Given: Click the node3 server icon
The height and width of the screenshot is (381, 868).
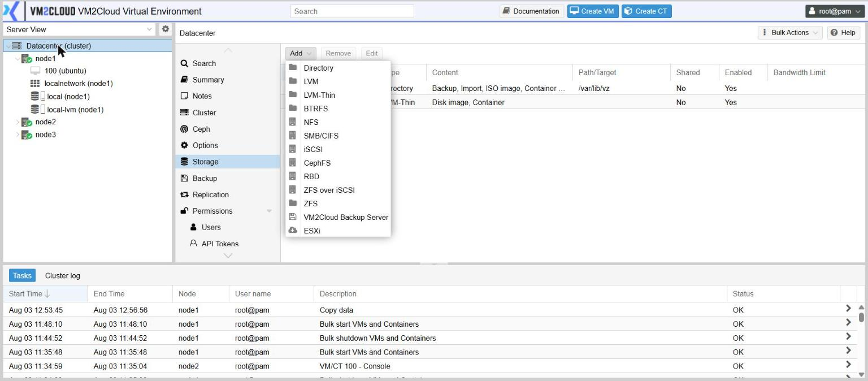Looking at the screenshot, I should [x=27, y=135].
